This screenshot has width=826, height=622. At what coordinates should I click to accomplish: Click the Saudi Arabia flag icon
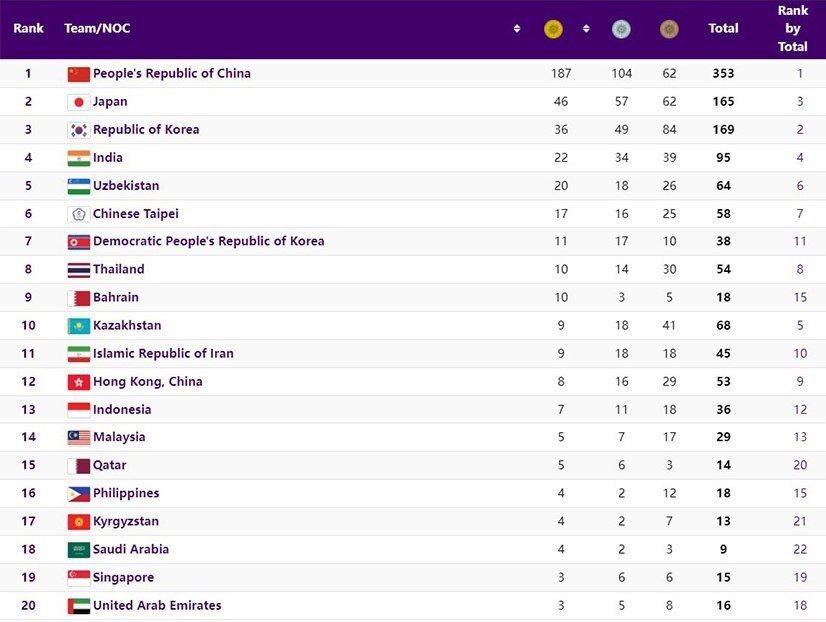click(x=78, y=550)
